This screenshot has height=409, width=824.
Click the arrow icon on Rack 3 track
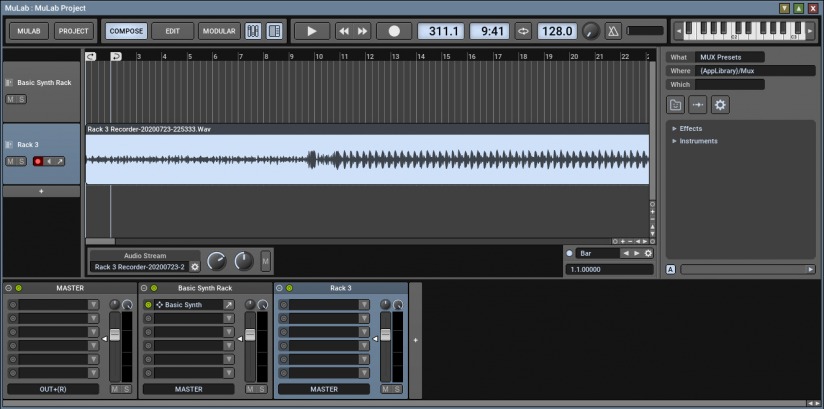point(60,161)
